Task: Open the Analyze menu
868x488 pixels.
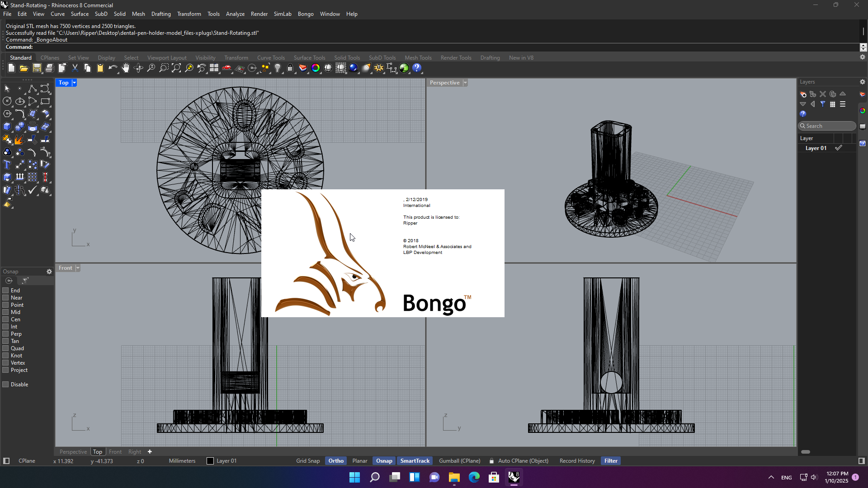Action: pos(235,14)
